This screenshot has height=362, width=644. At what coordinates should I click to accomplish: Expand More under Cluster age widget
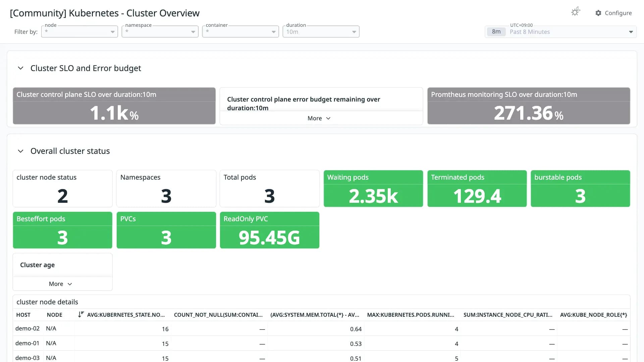coord(60,284)
